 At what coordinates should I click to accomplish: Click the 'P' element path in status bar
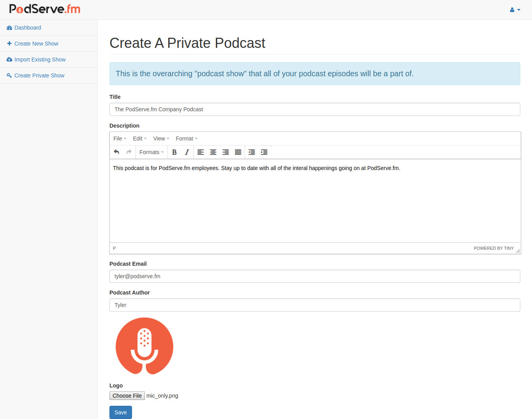(115, 248)
